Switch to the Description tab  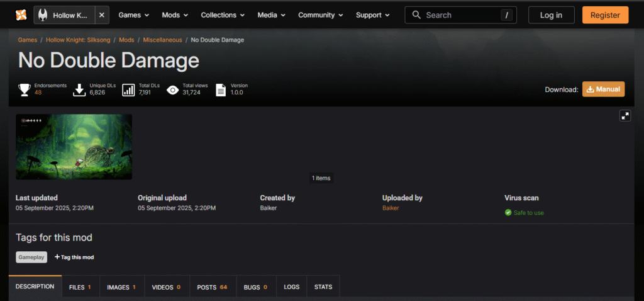click(x=35, y=287)
